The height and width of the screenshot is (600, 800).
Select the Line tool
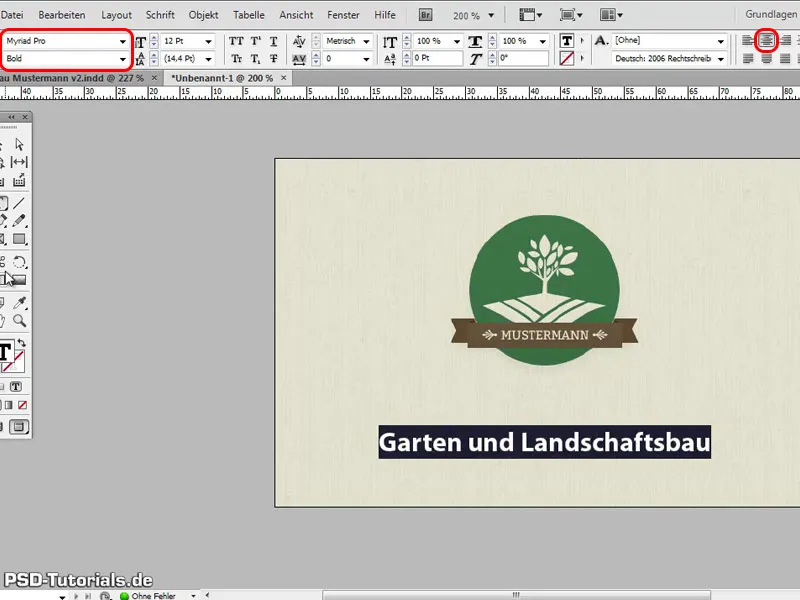coord(19,203)
